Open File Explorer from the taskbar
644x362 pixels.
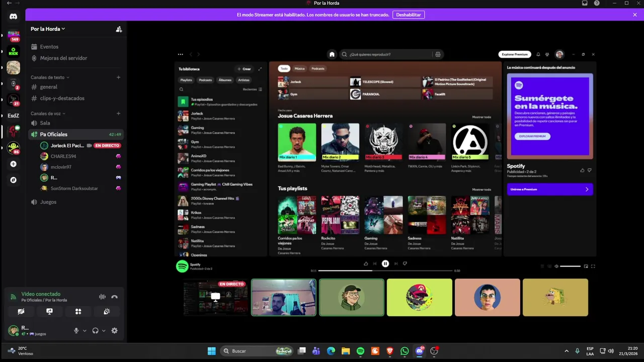[346, 351]
